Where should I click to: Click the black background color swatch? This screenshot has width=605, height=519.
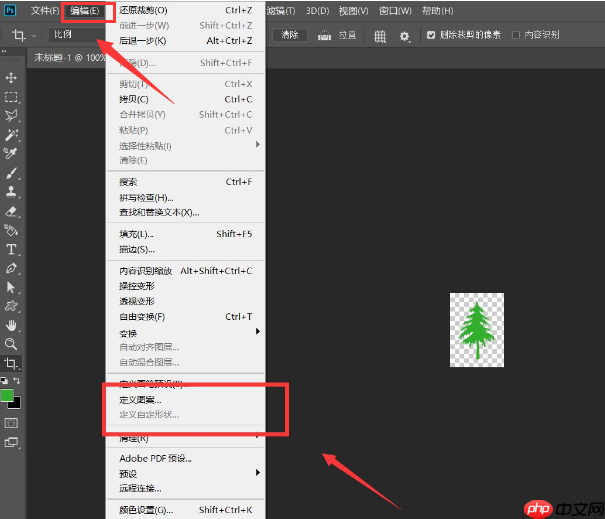click(17, 404)
